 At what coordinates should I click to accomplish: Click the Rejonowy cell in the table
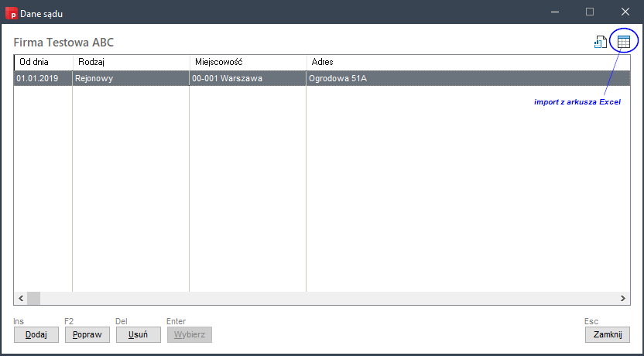tap(131, 78)
